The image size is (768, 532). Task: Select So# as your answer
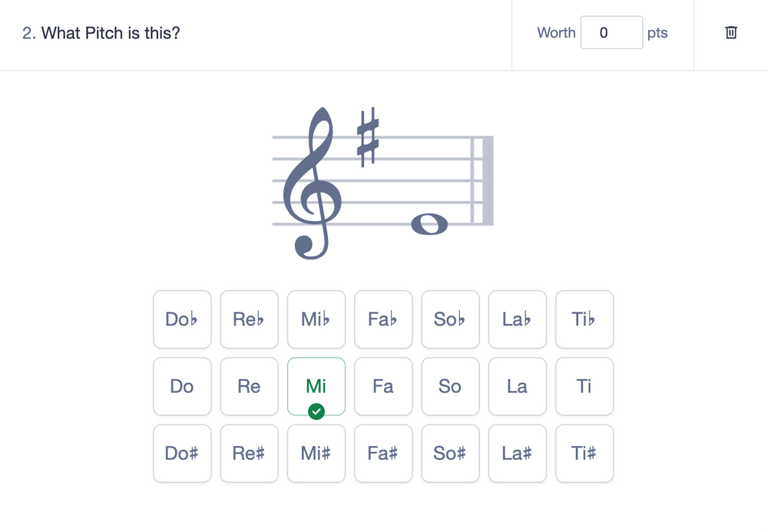pos(450,453)
